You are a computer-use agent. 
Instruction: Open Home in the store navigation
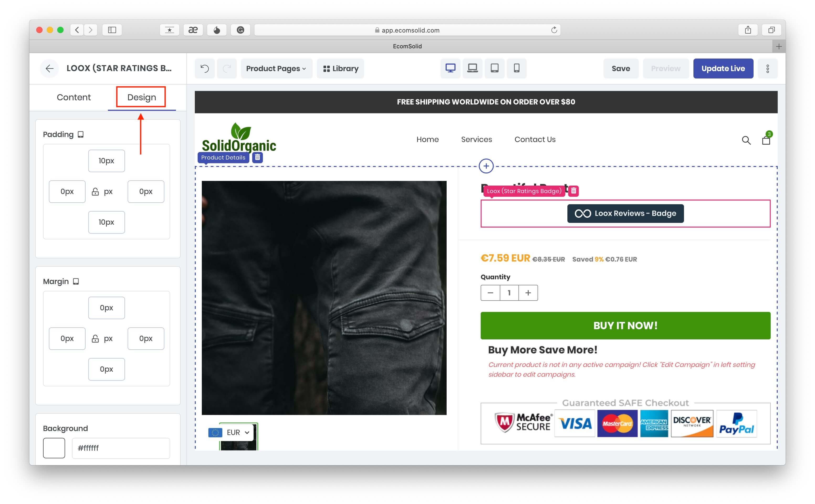click(x=427, y=139)
